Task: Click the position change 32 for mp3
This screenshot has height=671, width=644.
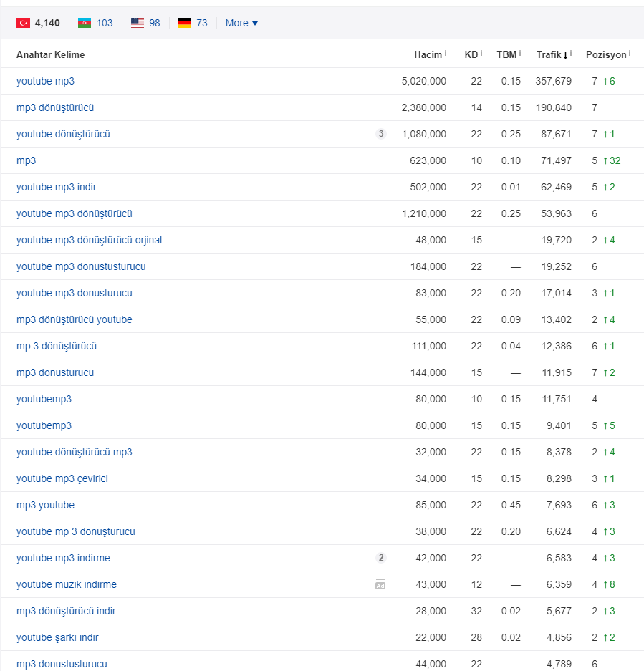Action: point(612,160)
